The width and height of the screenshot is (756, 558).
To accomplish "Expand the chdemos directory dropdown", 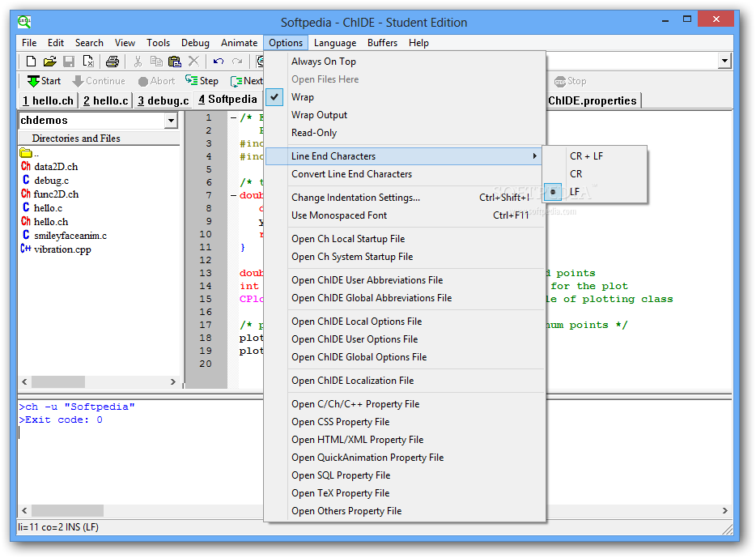I will point(171,120).
